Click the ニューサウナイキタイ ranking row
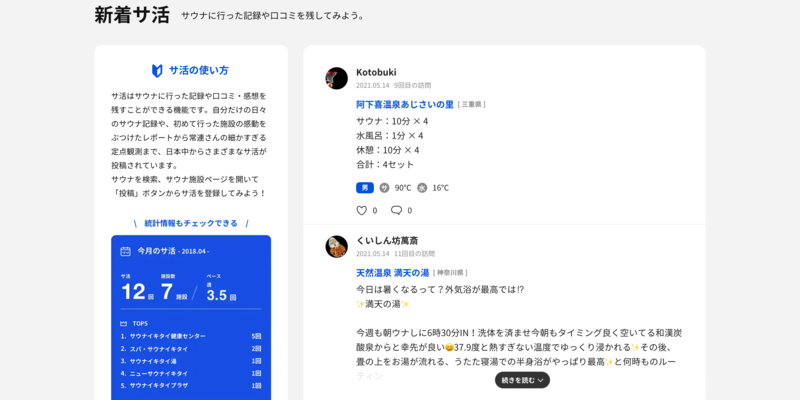Screen dimensions: 800x400 (x=191, y=373)
